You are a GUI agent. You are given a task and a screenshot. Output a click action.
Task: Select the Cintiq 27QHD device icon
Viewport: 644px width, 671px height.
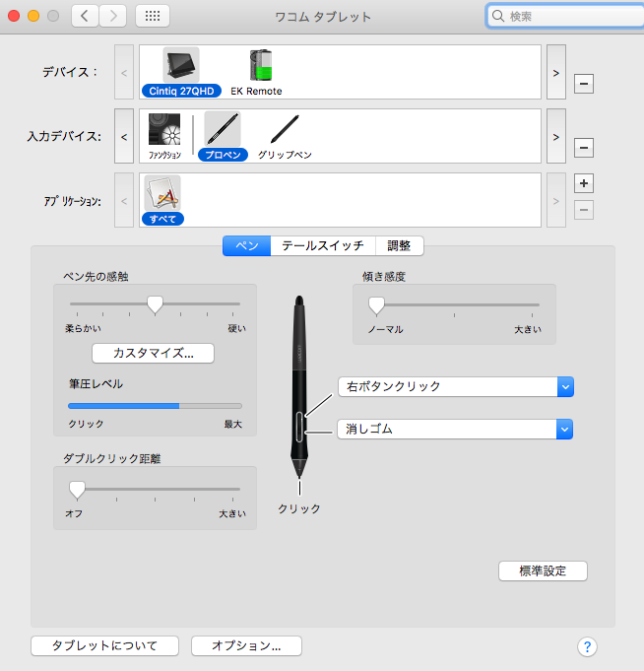point(181,65)
